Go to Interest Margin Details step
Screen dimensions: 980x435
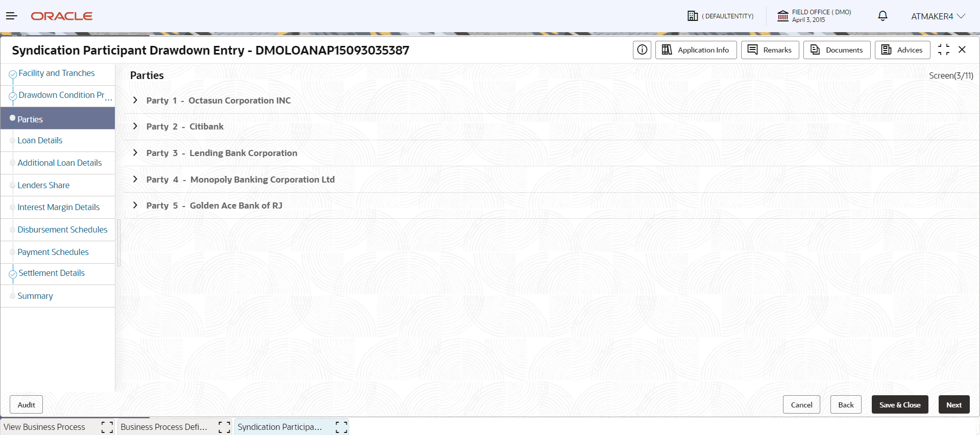click(x=57, y=207)
